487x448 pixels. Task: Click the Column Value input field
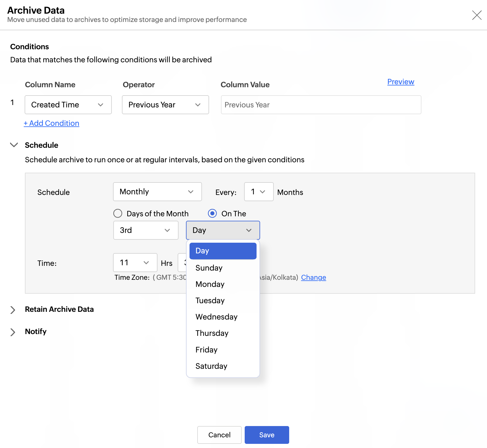(x=321, y=105)
